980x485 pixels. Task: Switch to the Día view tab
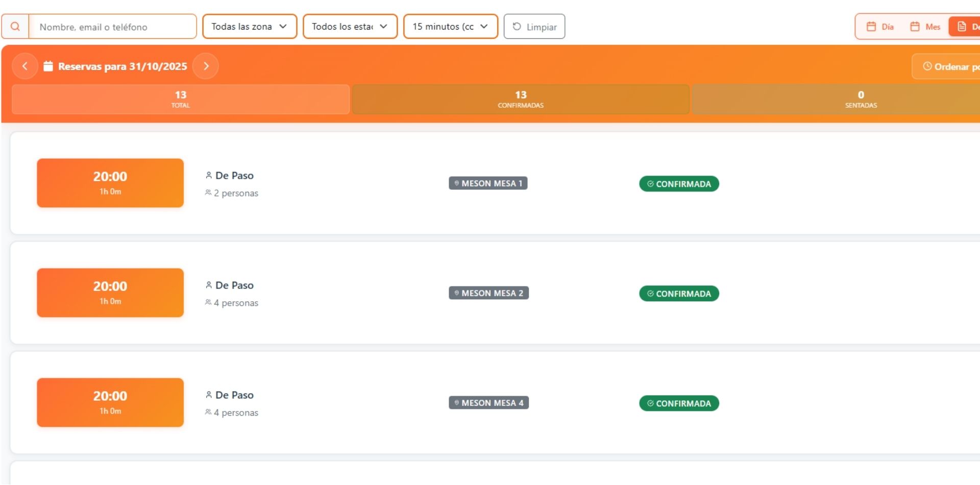click(880, 27)
